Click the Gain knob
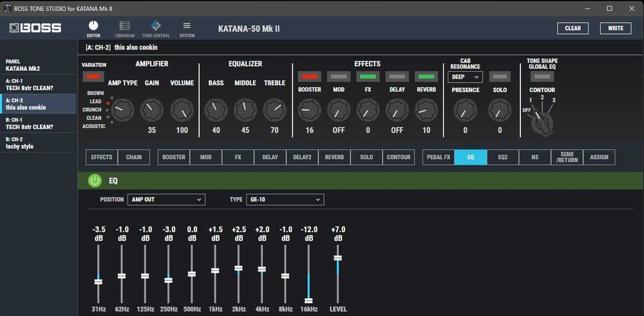The height and width of the screenshot is (316, 644). 152,111
